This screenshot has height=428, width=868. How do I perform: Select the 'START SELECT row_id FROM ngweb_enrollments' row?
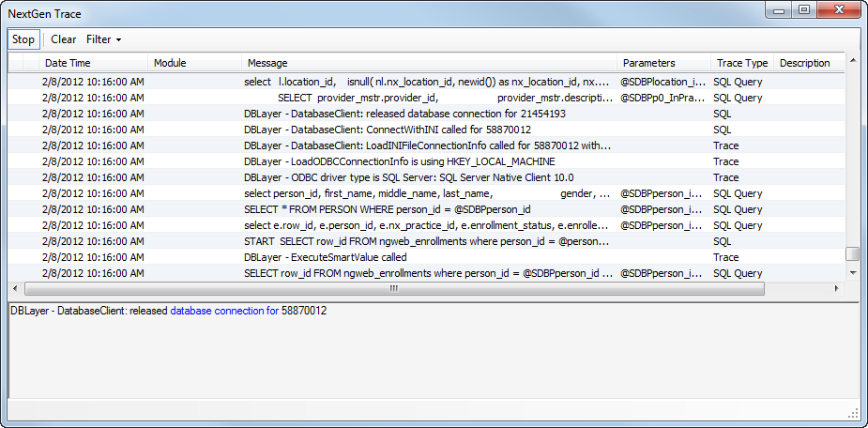[427, 241]
